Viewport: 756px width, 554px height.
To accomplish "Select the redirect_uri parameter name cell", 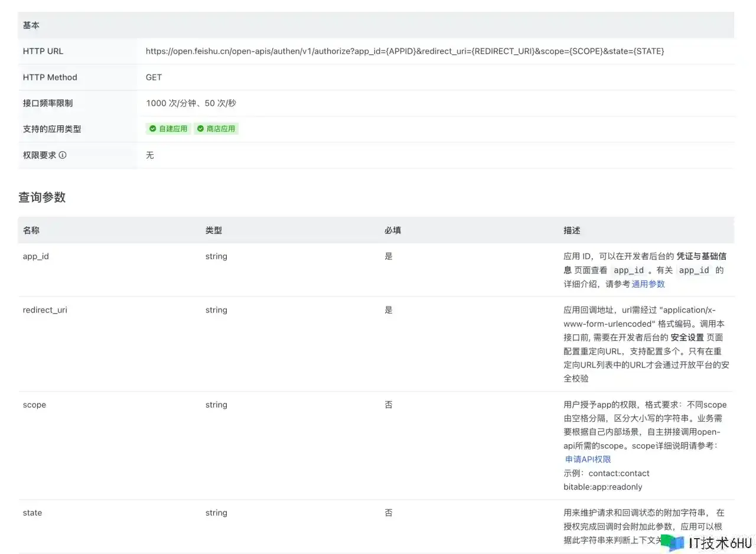I will (45, 310).
